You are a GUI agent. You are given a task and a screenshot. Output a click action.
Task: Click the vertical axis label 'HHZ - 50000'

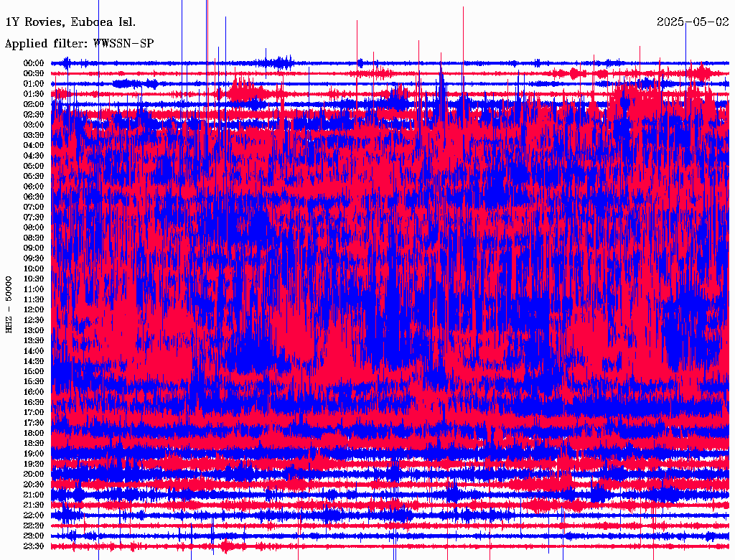9,304
